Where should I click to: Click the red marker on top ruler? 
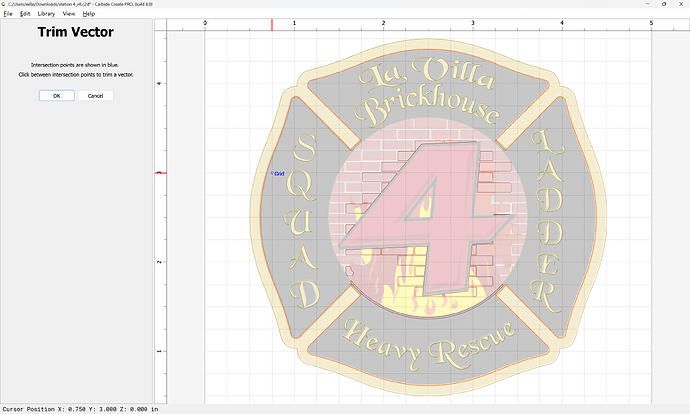[272, 24]
